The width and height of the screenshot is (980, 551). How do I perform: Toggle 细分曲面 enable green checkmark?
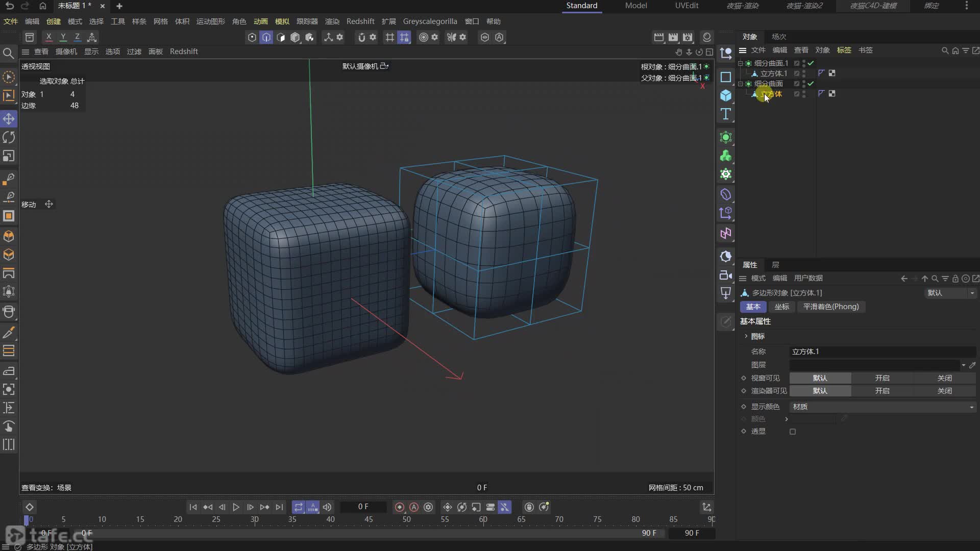(x=811, y=84)
